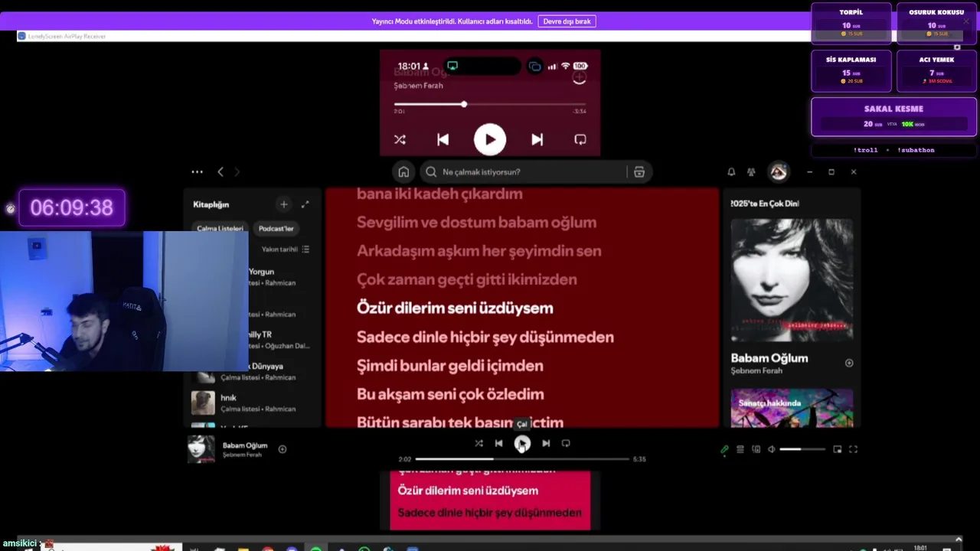Open the mini player icon
Viewport: 980px width, 551px height.
(838, 449)
